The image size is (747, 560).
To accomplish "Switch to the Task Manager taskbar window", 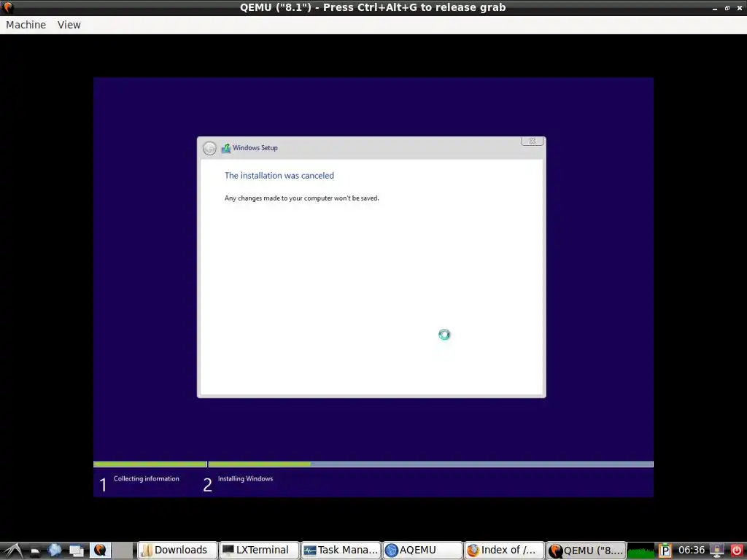I will (341, 550).
